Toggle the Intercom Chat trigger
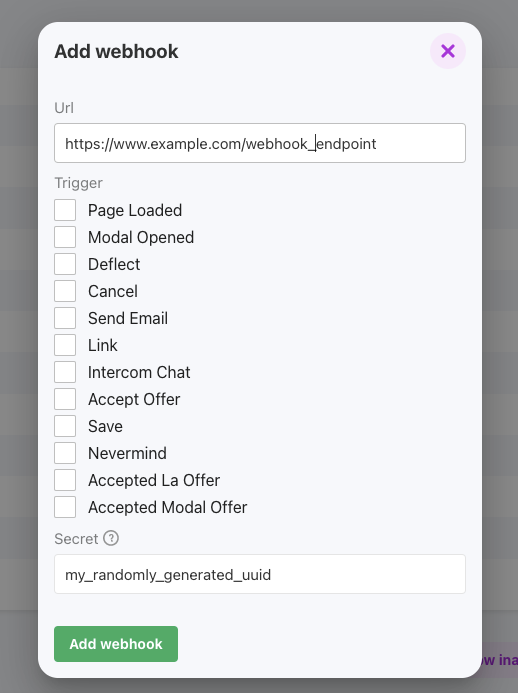The height and width of the screenshot is (693, 518). coord(65,372)
